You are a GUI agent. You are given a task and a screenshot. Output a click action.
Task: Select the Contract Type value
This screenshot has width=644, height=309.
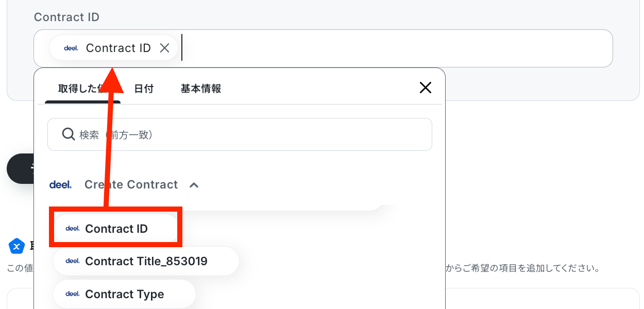[x=124, y=294]
